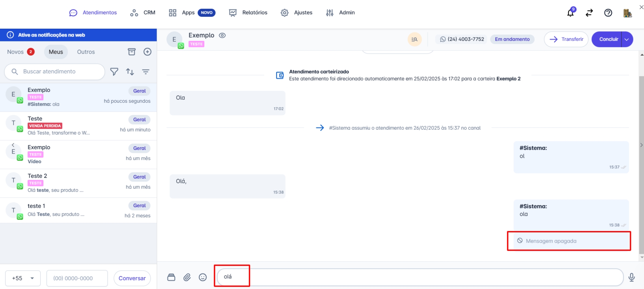Open the archived conversations box icon
This screenshot has width=644, height=289.
click(x=132, y=52)
